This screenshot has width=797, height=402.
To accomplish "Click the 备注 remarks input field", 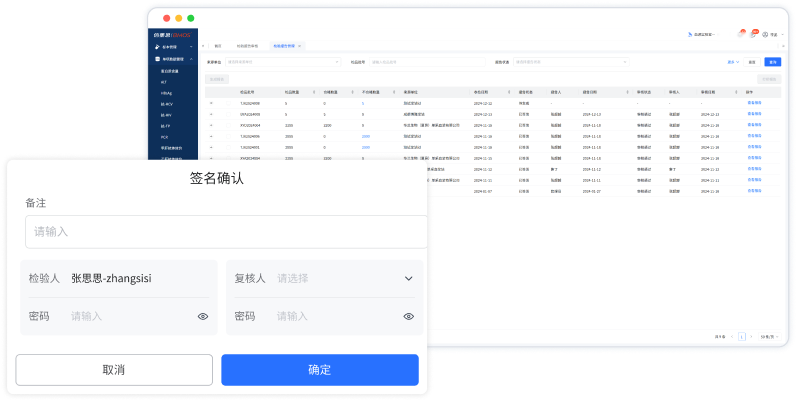I will coord(225,231).
